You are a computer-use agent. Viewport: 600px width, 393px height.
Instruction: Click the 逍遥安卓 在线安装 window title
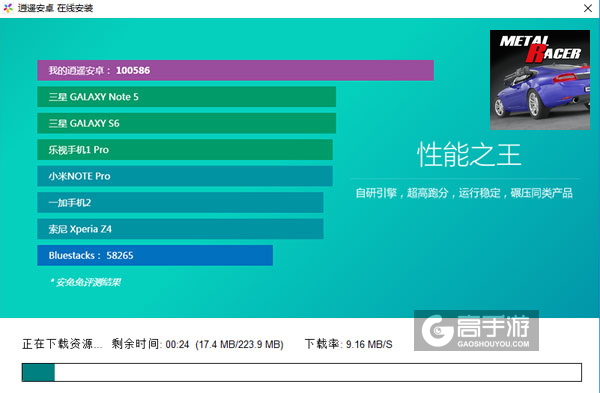55,8
